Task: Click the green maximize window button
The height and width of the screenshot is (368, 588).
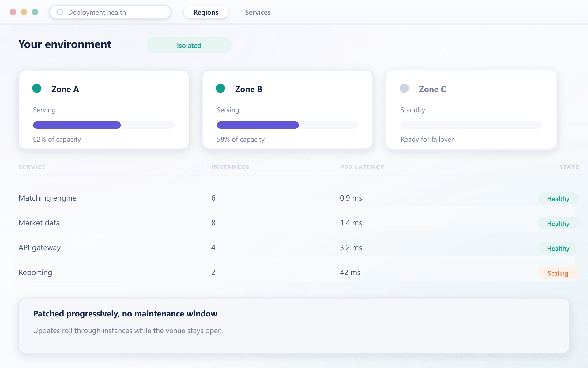Action: tap(35, 12)
